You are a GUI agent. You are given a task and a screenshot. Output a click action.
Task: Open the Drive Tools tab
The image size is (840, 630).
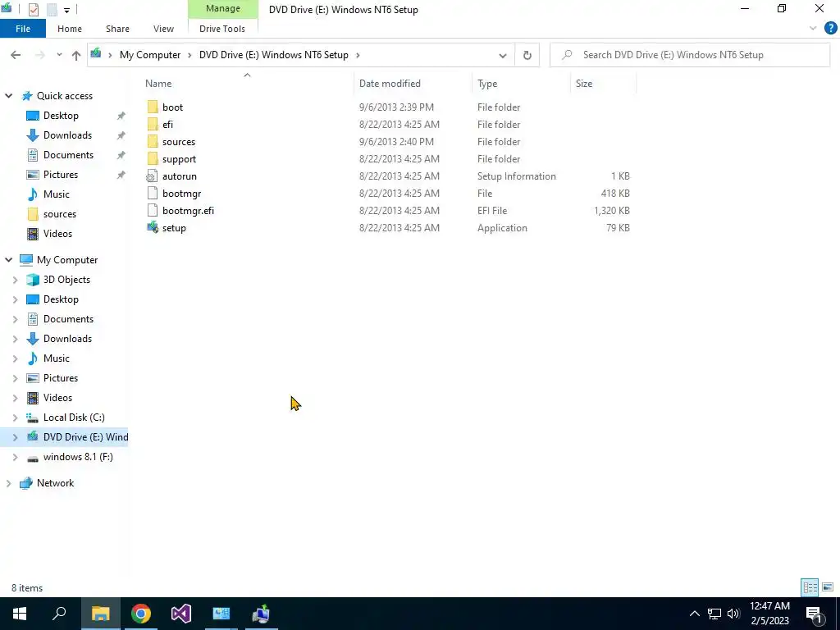pyautogui.click(x=222, y=29)
